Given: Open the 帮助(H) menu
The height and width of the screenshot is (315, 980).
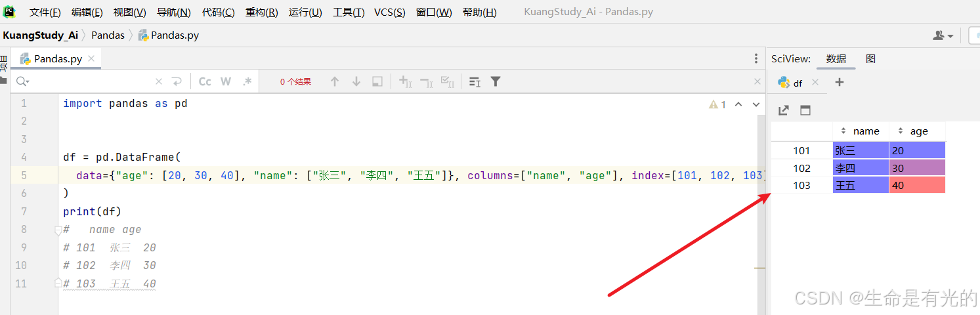Looking at the screenshot, I should click(479, 12).
